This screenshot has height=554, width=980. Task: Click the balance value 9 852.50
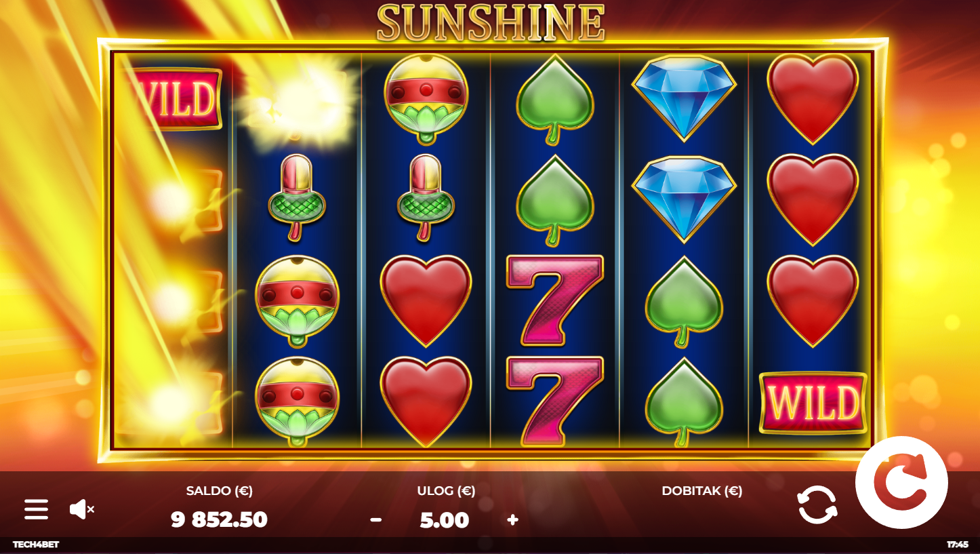(x=220, y=520)
